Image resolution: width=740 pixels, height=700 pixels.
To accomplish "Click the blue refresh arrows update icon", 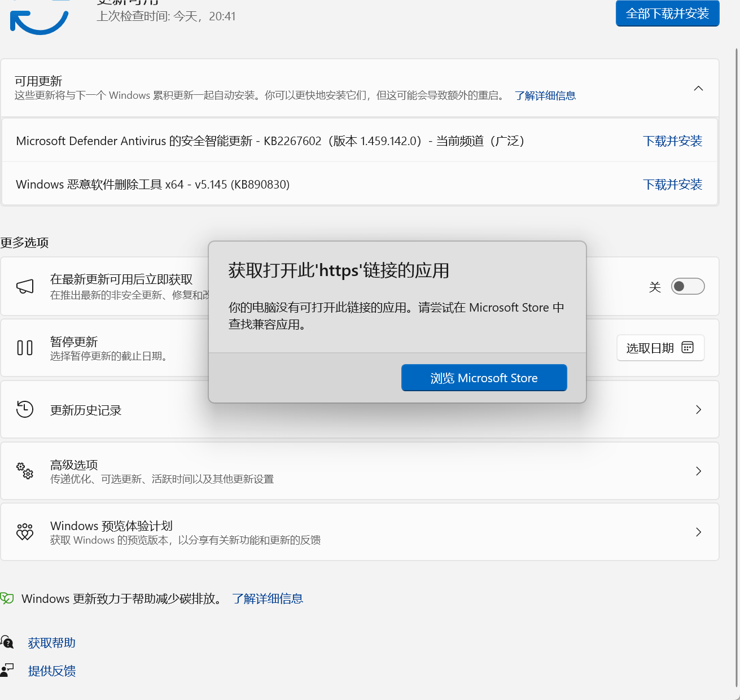I will [x=39, y=19].
